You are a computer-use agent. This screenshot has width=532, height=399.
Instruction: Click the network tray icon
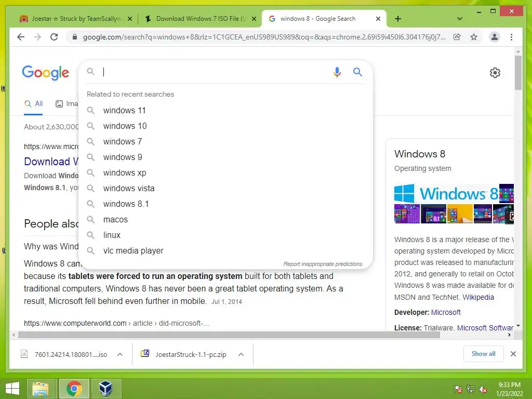[471, 389]
